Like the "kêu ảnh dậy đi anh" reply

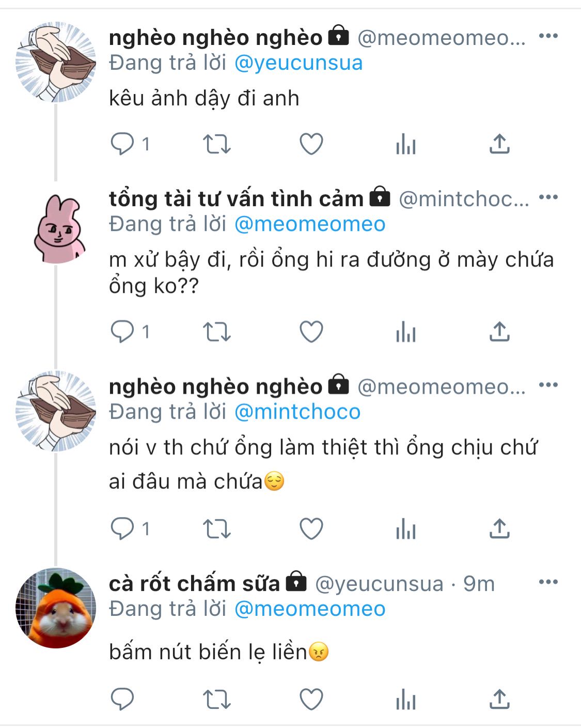coord(311,144)
